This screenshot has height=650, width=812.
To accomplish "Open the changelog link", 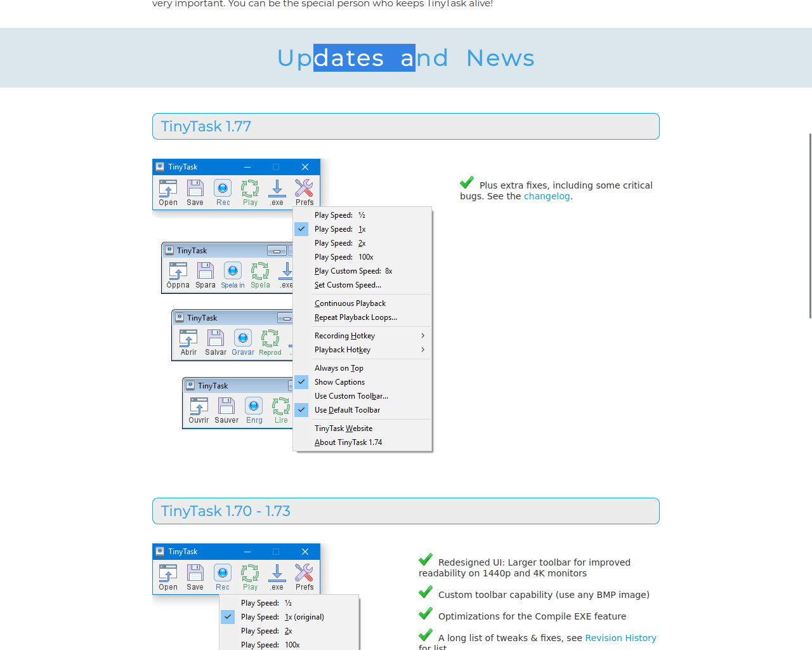I will [x=547, y=196].
